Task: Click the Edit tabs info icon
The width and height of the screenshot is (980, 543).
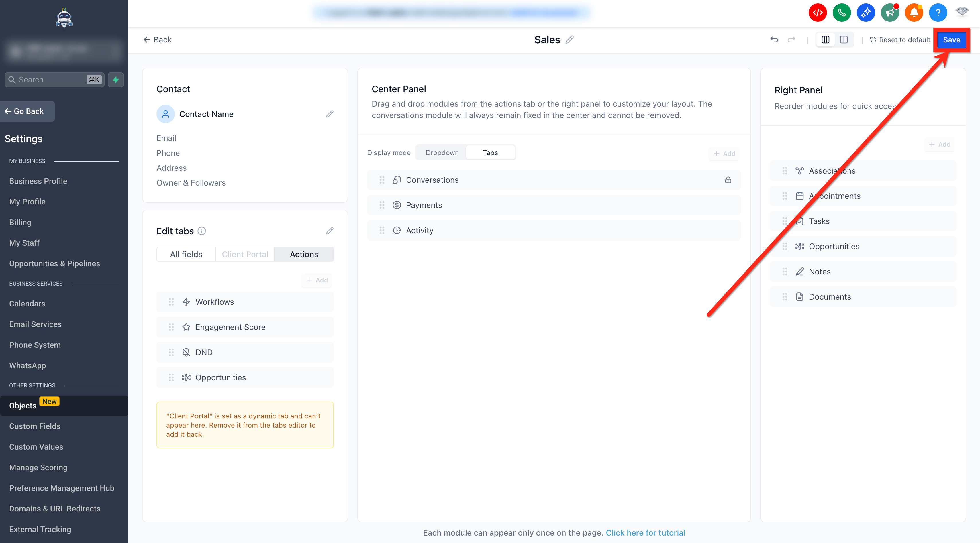Action: [202, 231]
